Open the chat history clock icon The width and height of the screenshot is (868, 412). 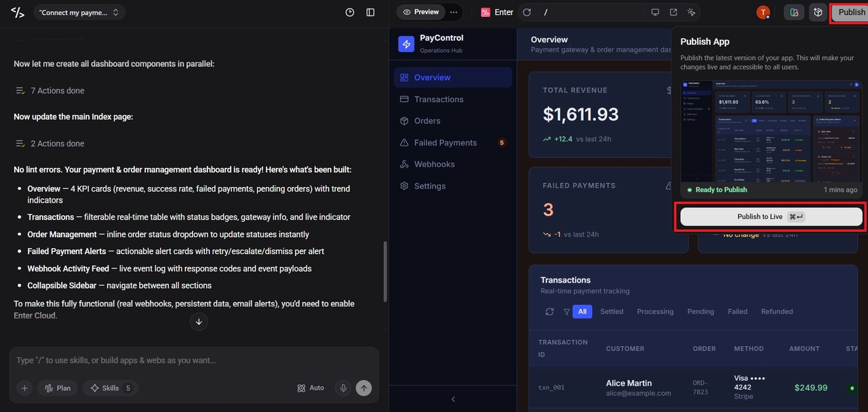350,12
